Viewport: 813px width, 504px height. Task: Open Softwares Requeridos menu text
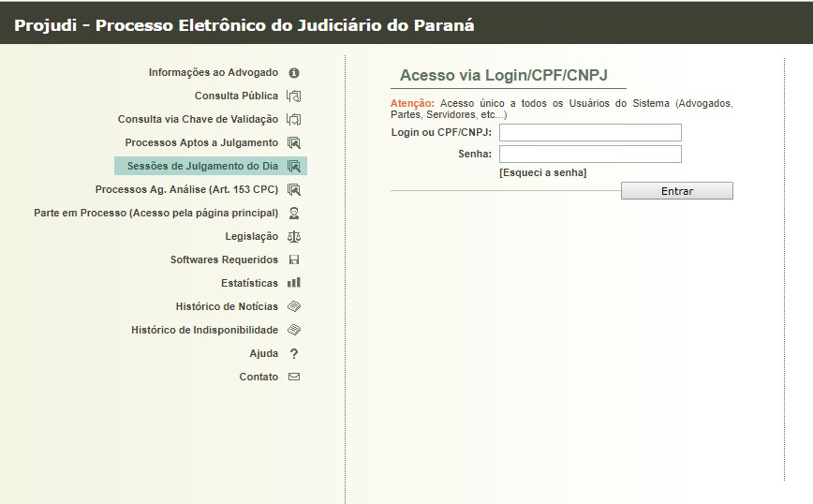click(x=224, y=259)
